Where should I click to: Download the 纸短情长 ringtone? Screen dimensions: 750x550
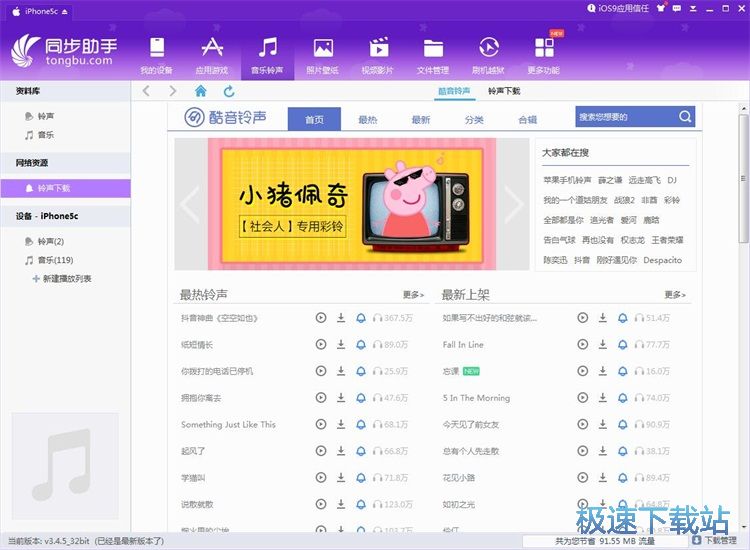point(341,344)
